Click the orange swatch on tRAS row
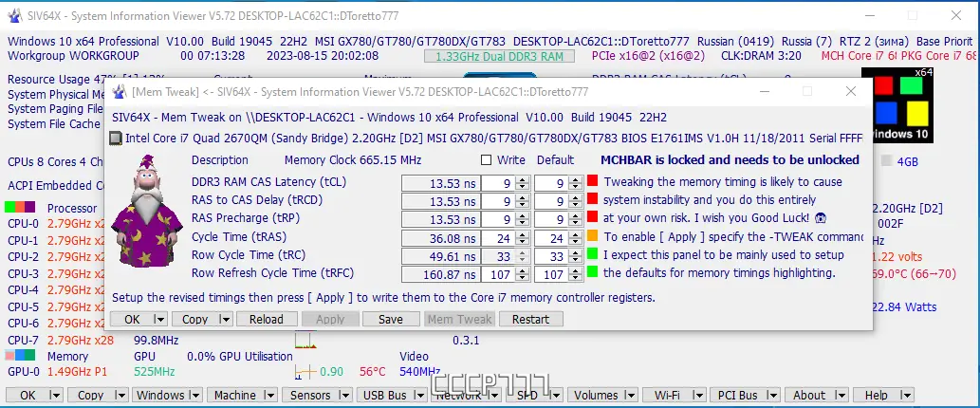 593,236
